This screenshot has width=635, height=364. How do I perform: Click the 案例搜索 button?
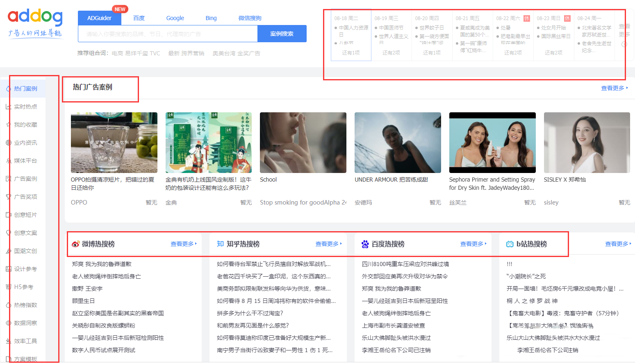(282, 34)
